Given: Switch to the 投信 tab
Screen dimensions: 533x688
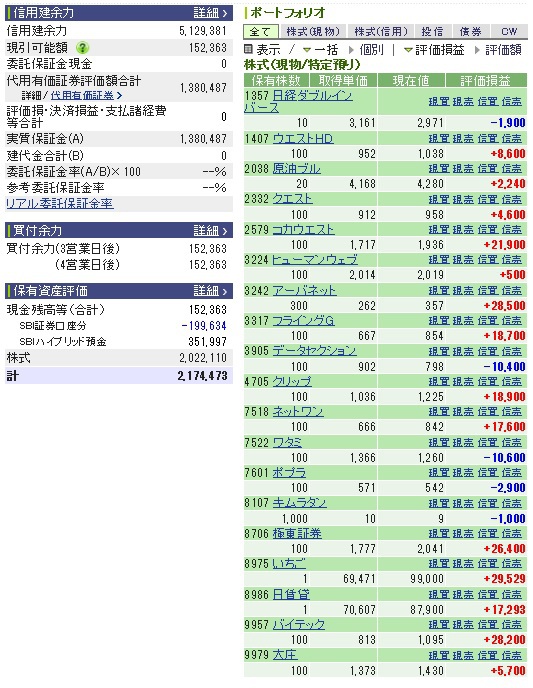Looking at the screenshot, I should click(x=432, y=32).
